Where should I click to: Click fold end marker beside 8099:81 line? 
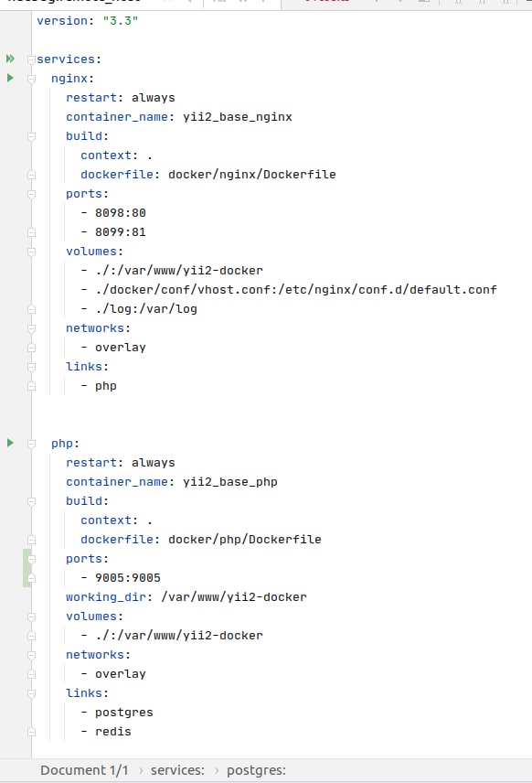click(31, 232)
